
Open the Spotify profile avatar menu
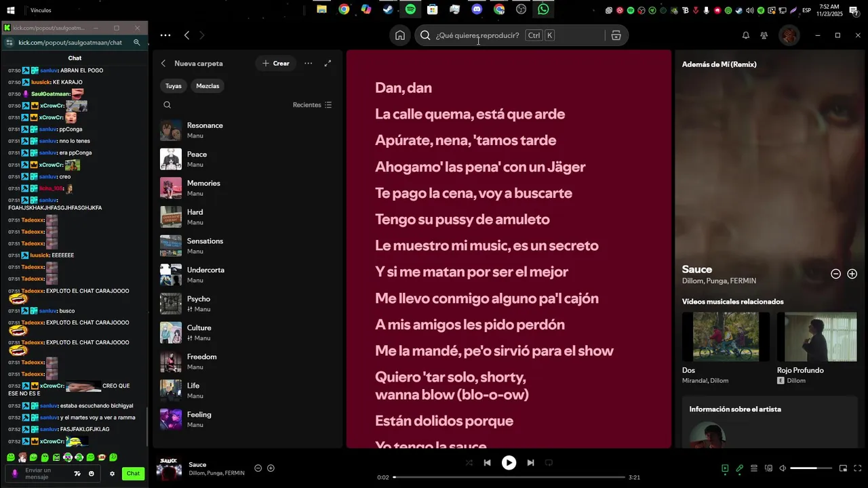[789, 35]
